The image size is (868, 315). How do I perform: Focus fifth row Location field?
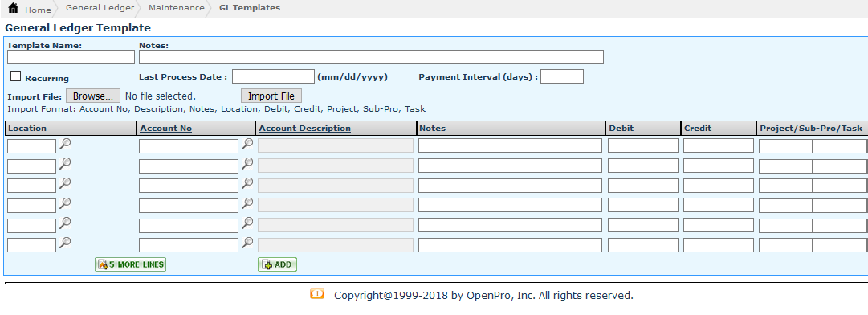coord(31,225)
